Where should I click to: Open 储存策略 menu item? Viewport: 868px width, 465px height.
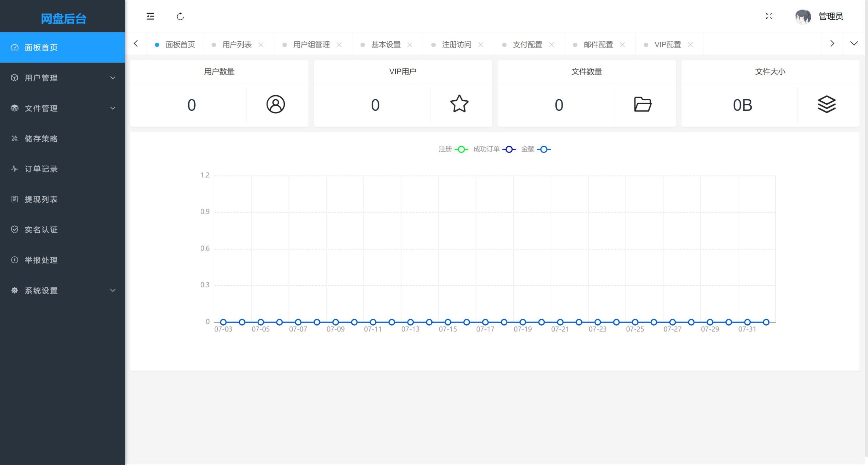pos(62,139)
